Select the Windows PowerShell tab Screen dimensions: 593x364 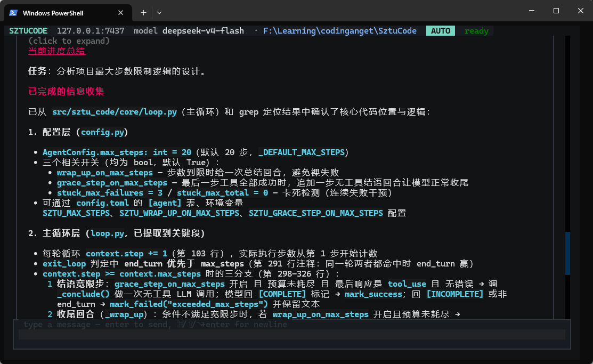(x=68, y=13)
